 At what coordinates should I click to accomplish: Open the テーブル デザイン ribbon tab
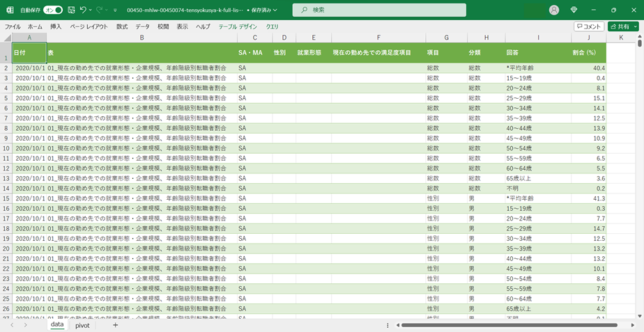[x=238, y=26]
